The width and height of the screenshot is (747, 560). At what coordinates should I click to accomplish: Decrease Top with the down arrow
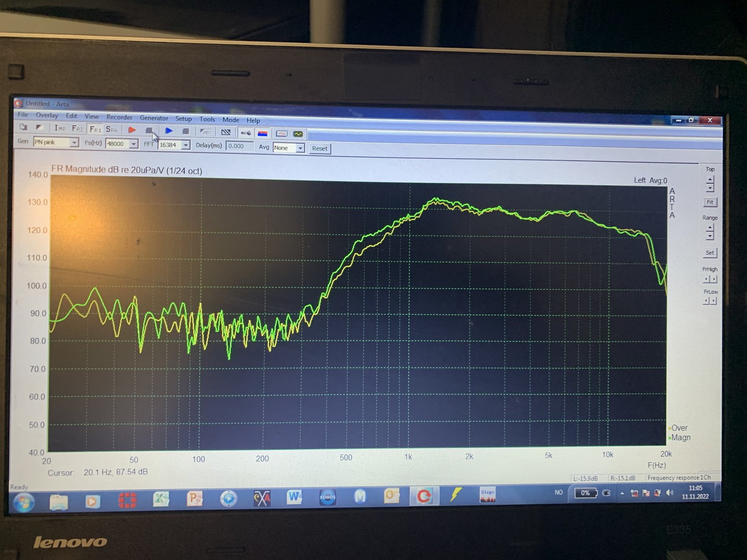(x=710, y=188)
